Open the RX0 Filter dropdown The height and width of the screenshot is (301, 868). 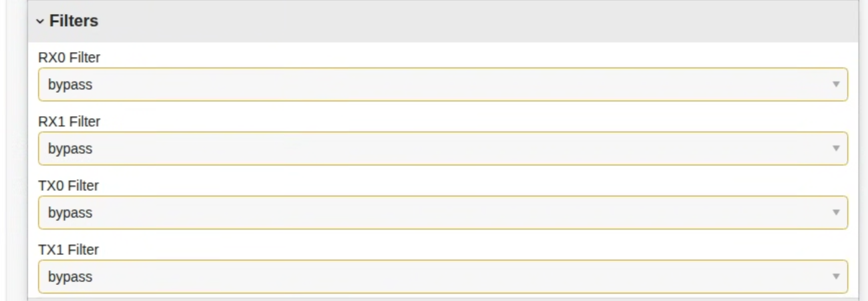click(x=443, y=85)
